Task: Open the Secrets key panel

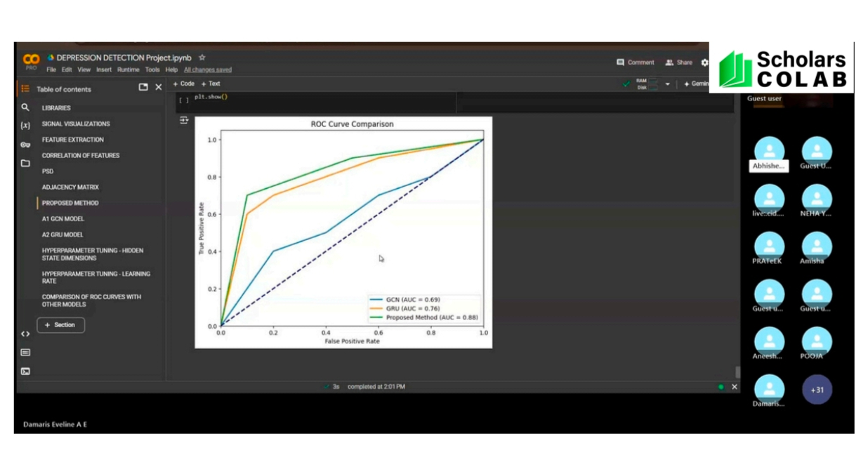Action: click(x=25, y=144)
